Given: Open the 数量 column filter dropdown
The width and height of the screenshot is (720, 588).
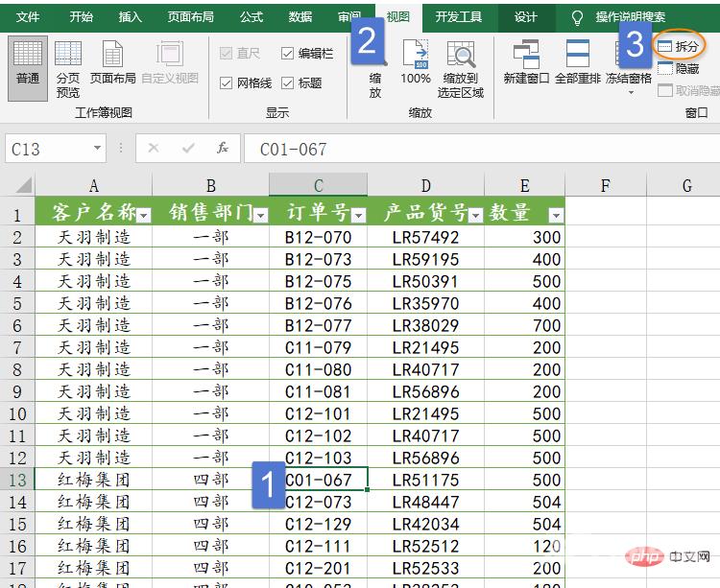Looking at the screenshot, I should point(554,216).
